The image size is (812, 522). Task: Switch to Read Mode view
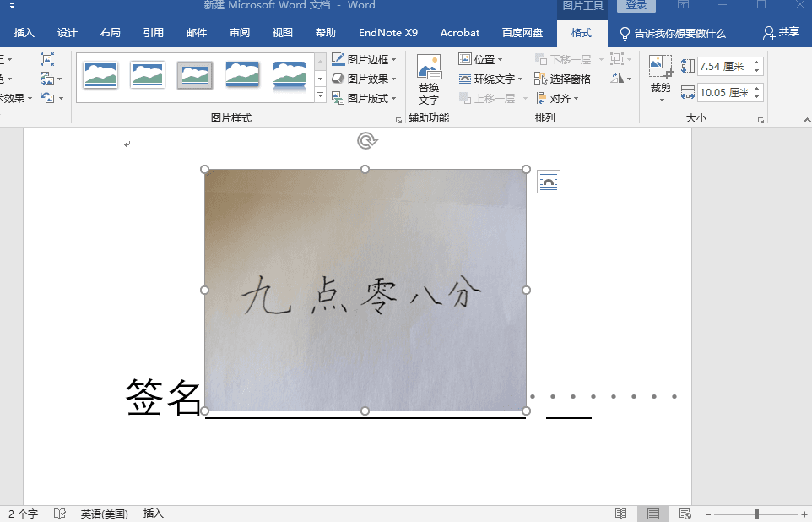(x=621, y=514)
